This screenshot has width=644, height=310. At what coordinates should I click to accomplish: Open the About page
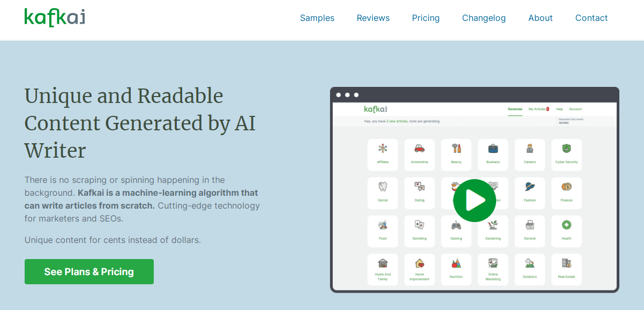point(541,18)
